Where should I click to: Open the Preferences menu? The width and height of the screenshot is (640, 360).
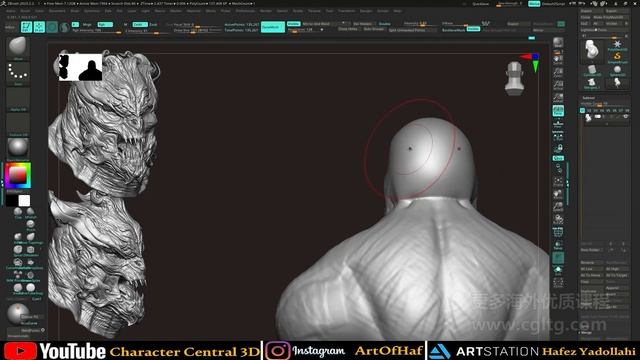pos(245,11)
